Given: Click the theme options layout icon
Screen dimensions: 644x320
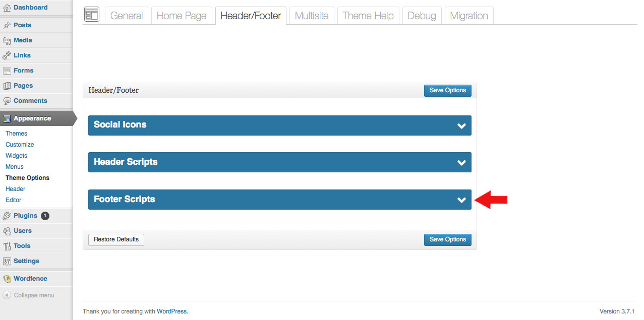Looking at the screenshot, I should [x=91, y=15].
